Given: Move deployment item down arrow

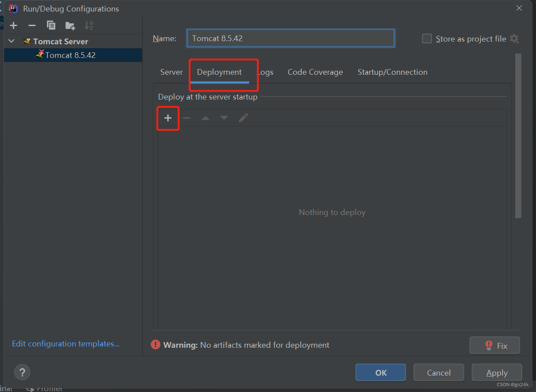Looking at the screenshot, I should click(224, 118).
